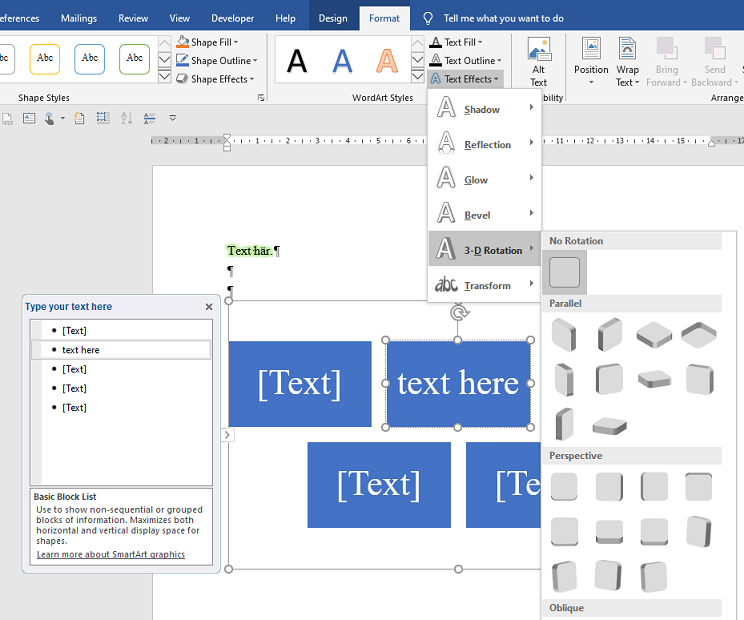Select the No Rotation preset

tap(564, 272)
